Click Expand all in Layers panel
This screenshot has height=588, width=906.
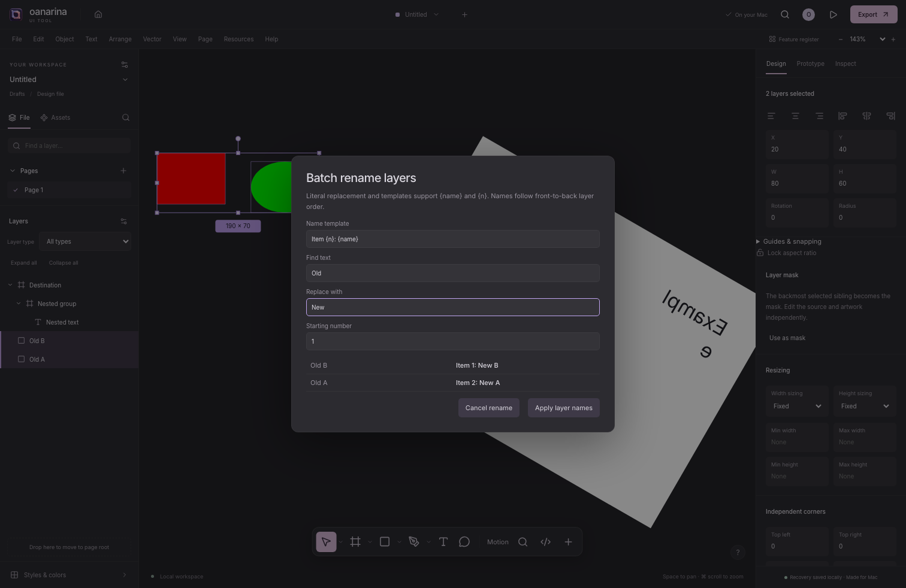(x=24, y=263)
